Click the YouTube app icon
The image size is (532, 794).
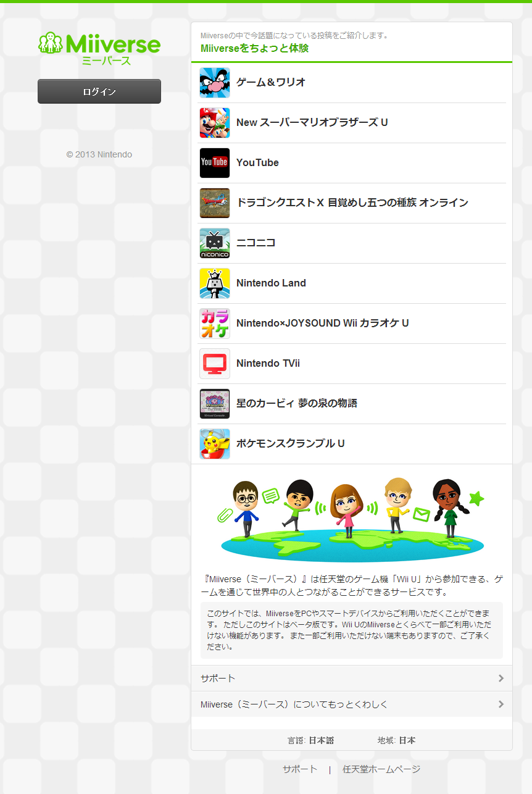215,163
